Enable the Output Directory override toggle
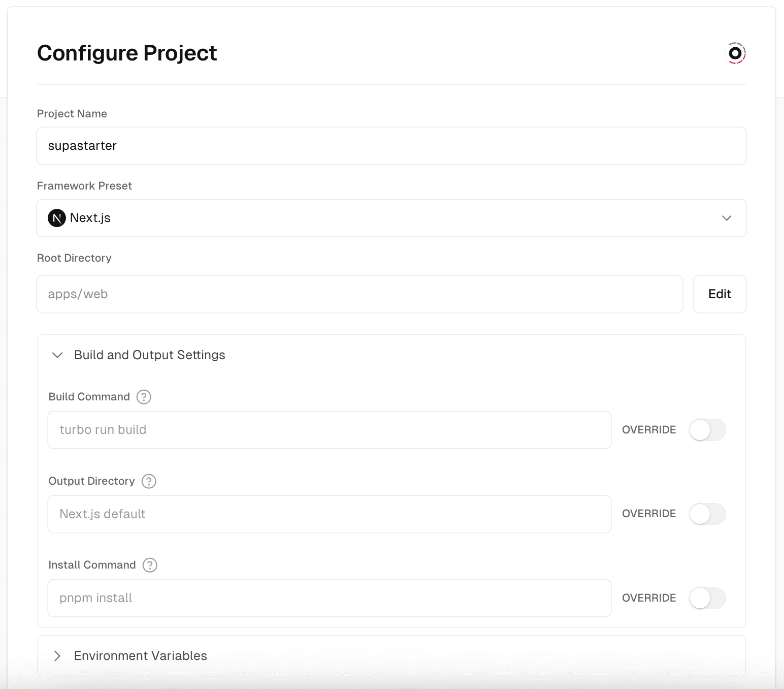Screen dimensions: 784x689 tap(707, 514)
